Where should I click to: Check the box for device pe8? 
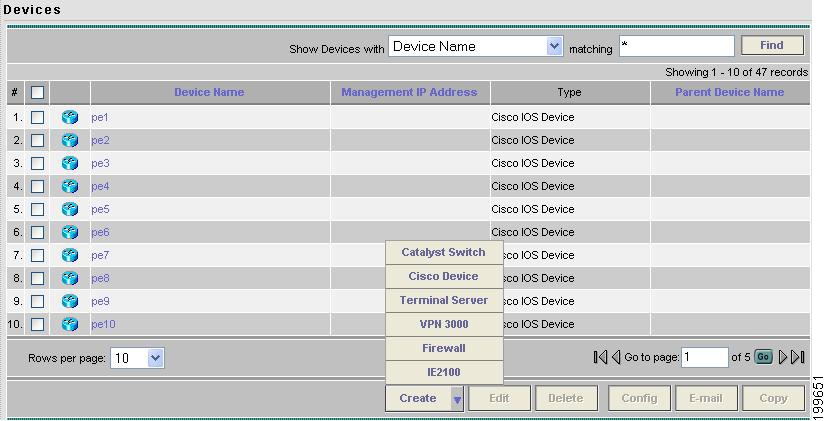pos(37,278)
